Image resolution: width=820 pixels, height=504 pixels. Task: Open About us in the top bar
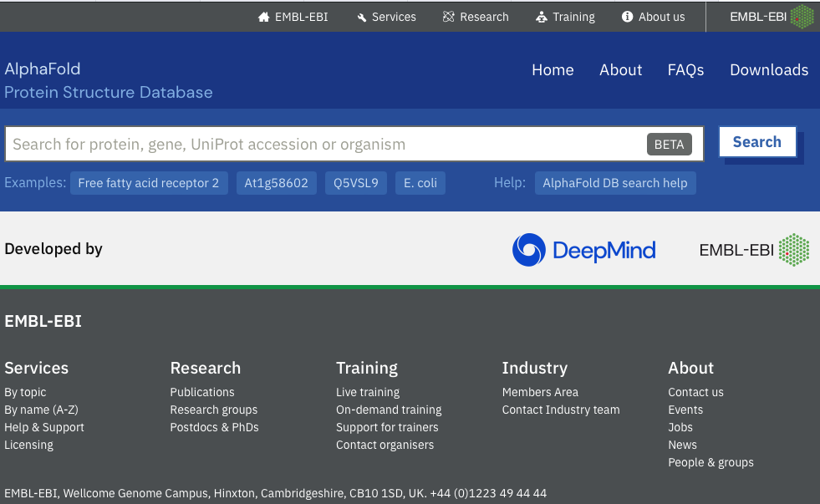click(661, 17)
